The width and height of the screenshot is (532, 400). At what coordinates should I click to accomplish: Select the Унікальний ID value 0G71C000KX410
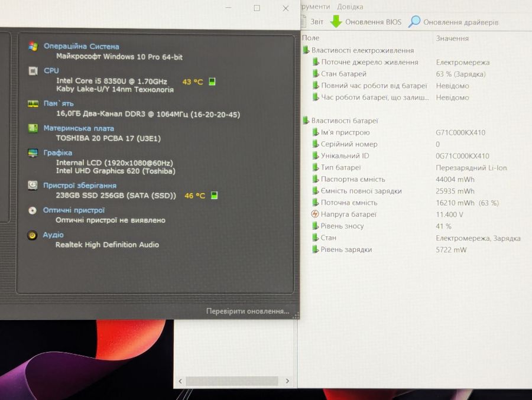point(462,156)
